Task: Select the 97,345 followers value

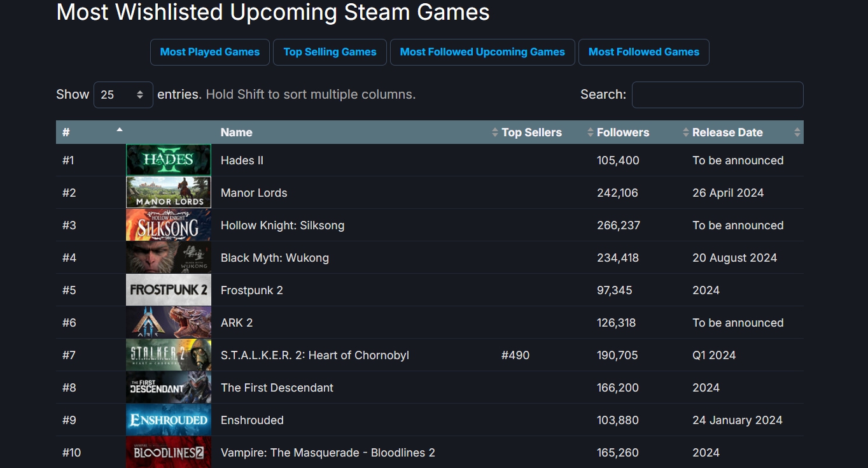Action: click(x=615, y=290)
